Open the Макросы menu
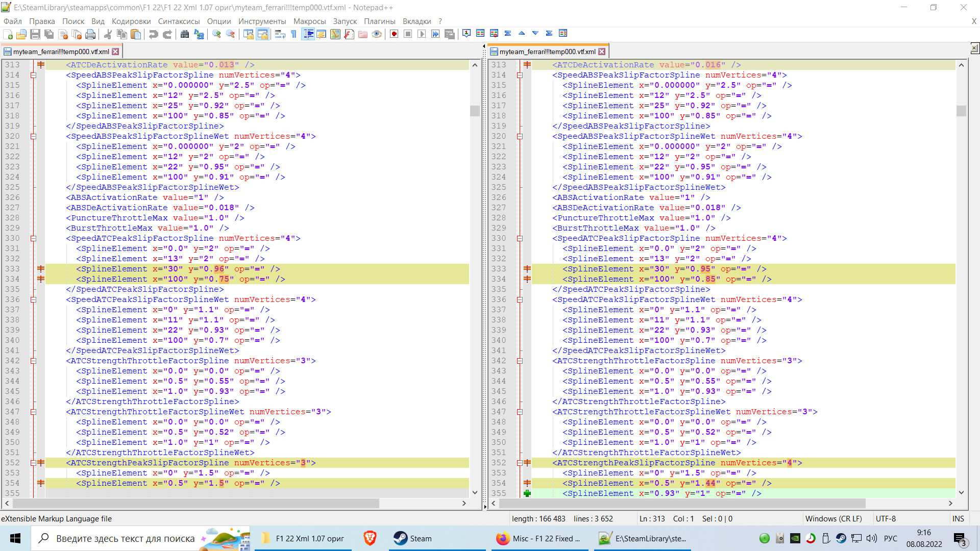 click(310, 21)
